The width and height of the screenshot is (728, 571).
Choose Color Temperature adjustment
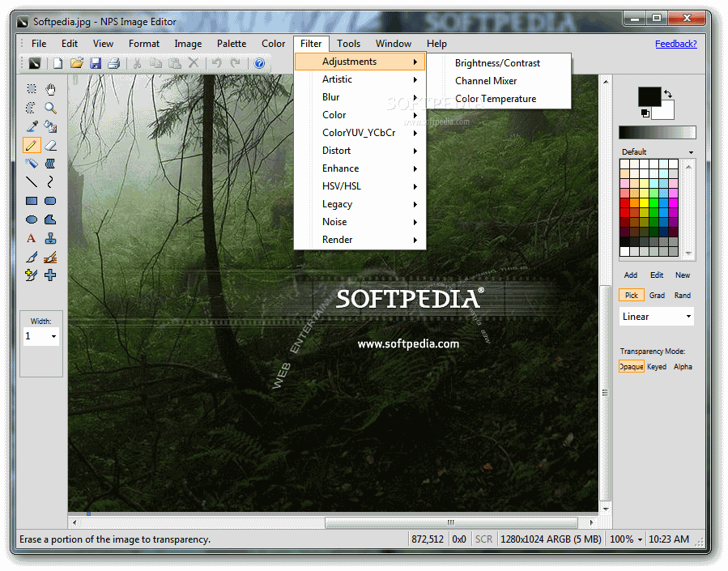click(499, 99)
